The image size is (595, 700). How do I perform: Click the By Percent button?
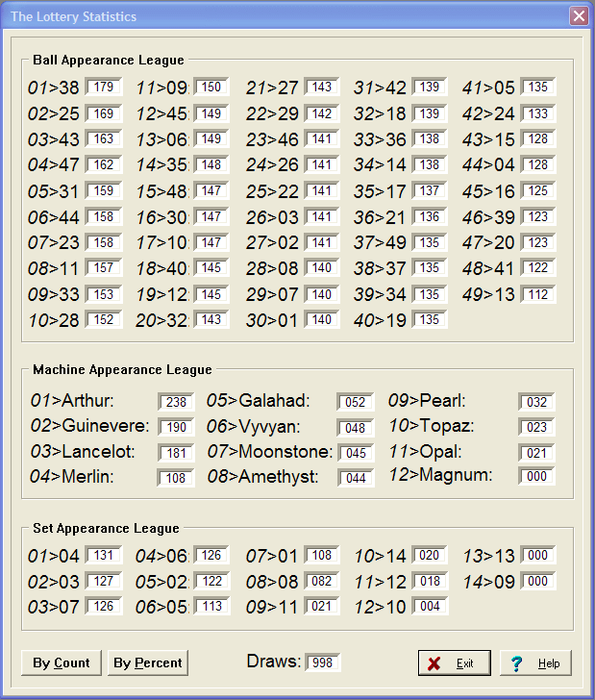point(148,662)
